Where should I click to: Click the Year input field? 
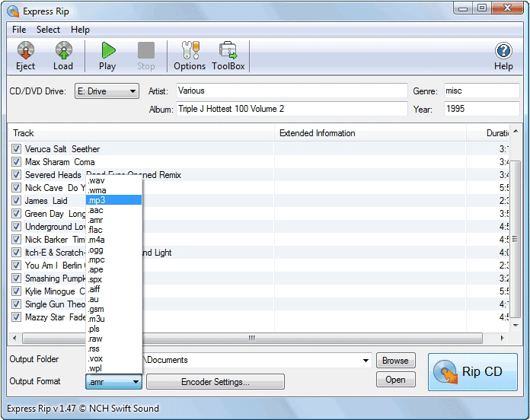(x=482, y=109)
